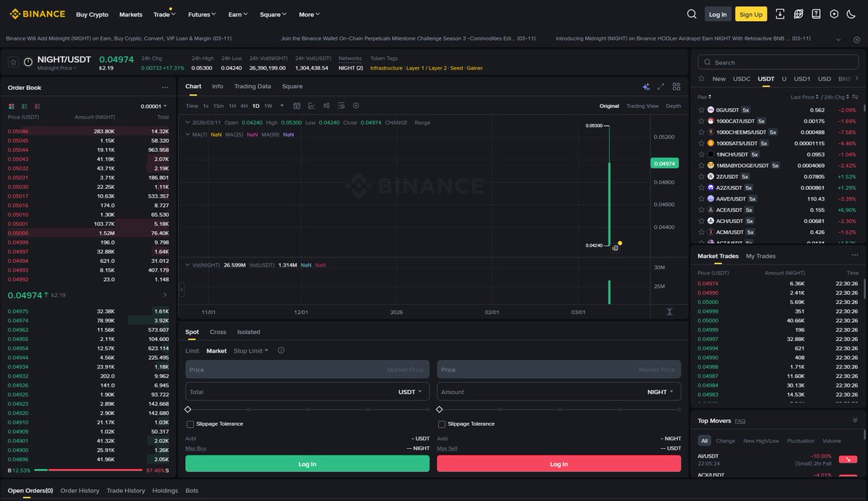868x501 pixels.
Task: Click the header Log In button
Action: pos(718,14)
